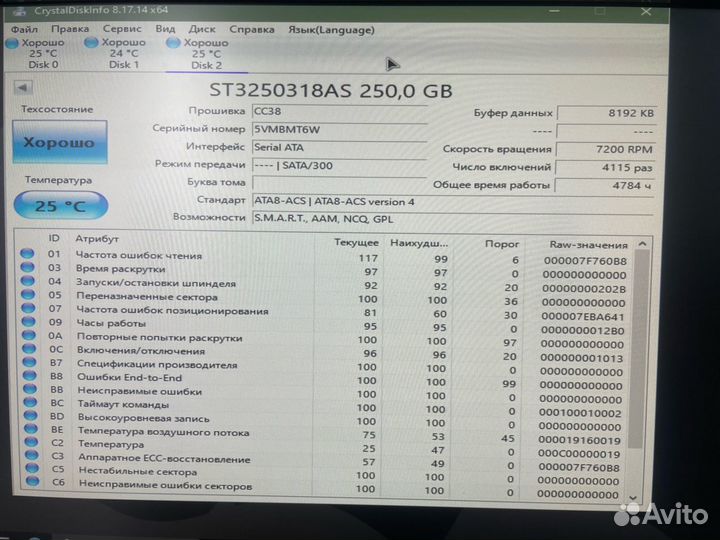Click the CrystalDiskInfo app icon in title bar

(18, 11)
